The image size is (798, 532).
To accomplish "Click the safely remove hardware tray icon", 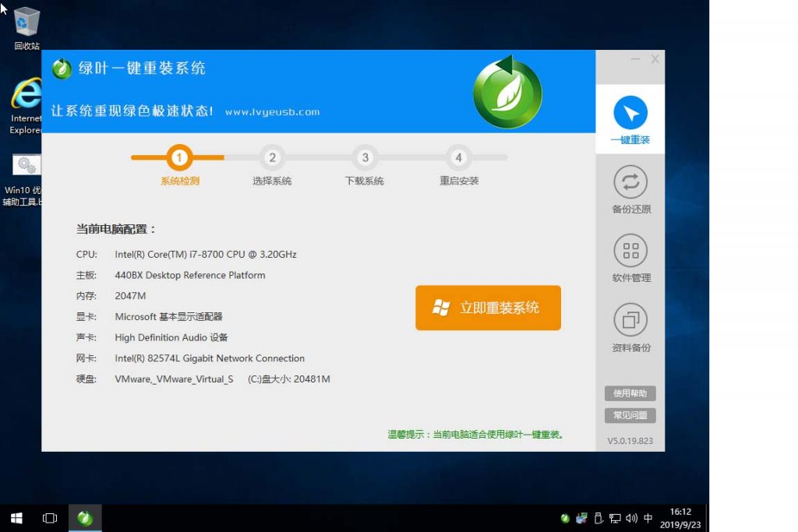I will pyautogui.click(x=598, y=517).
